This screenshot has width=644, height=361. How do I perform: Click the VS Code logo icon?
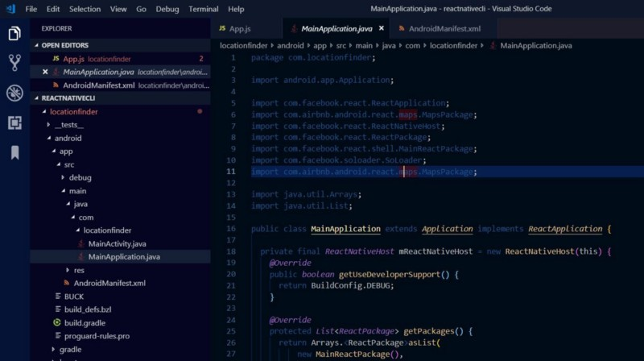click(x=10, y=9)
